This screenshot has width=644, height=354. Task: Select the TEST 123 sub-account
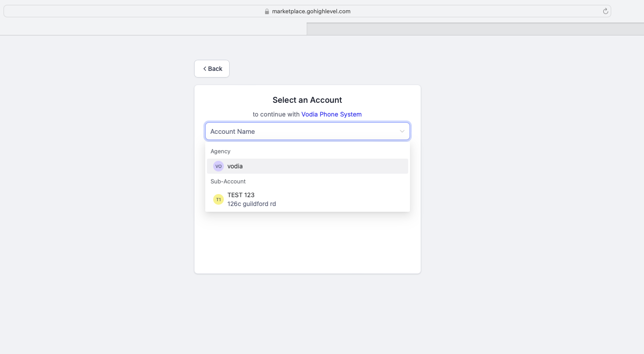[307, 199]
